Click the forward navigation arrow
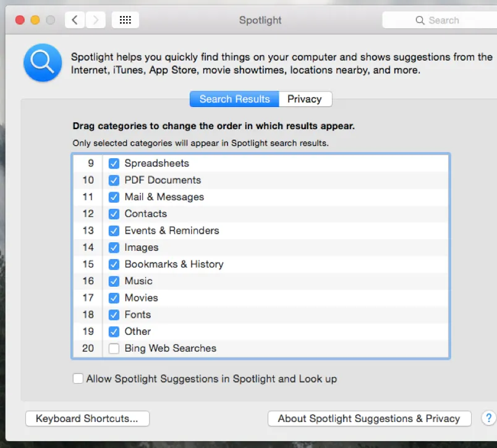Screen dimensions: 497x448 (95, 19)
